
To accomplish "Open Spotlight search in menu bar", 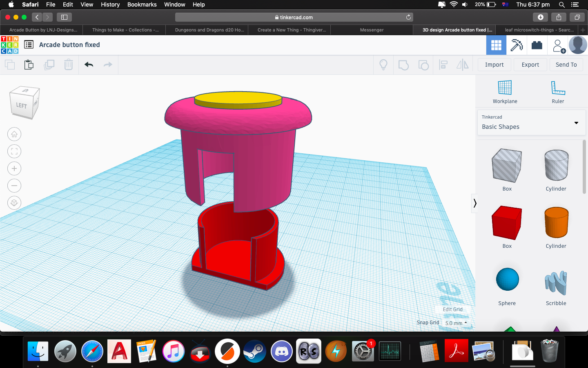I will pyautogui.click(x=562, y=4).
